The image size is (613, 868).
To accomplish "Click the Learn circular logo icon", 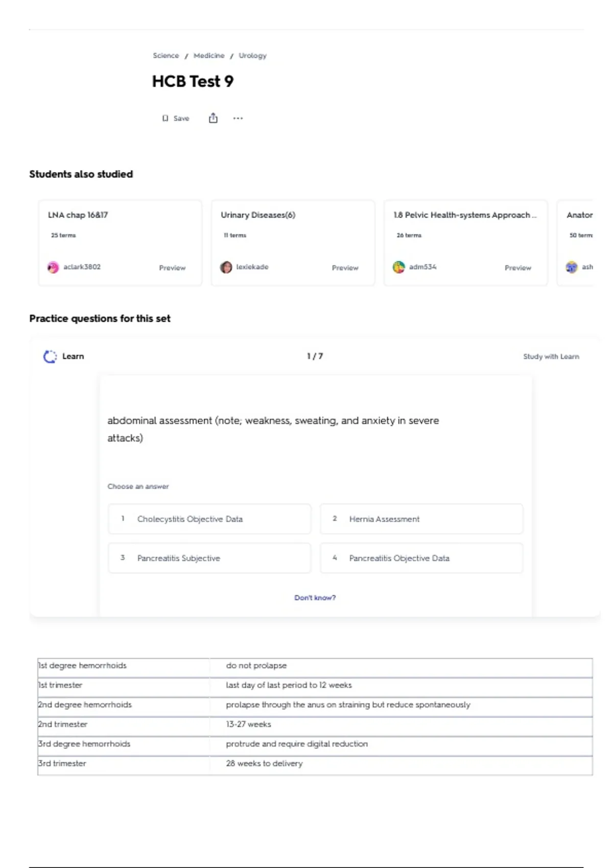I will (x=50, y=356).
